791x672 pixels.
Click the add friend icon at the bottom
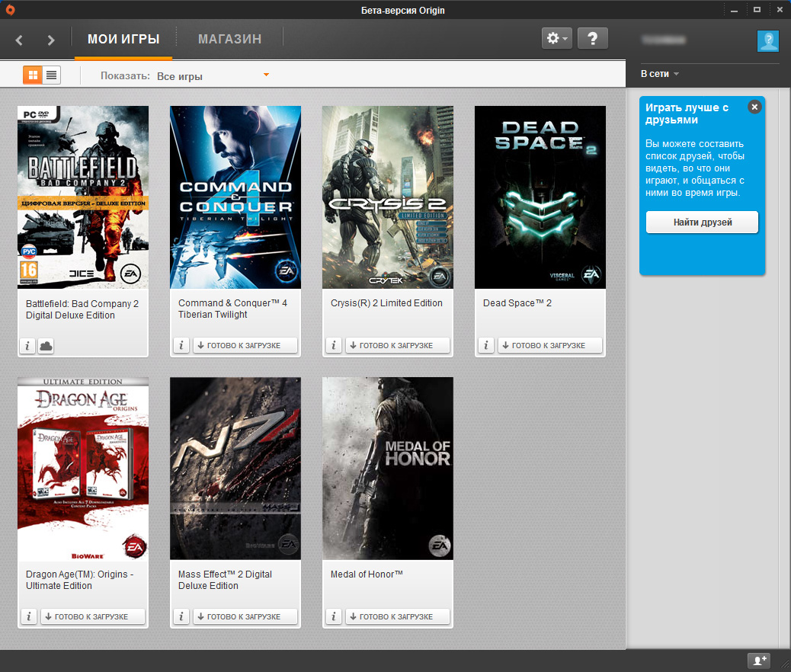point(759,660)
